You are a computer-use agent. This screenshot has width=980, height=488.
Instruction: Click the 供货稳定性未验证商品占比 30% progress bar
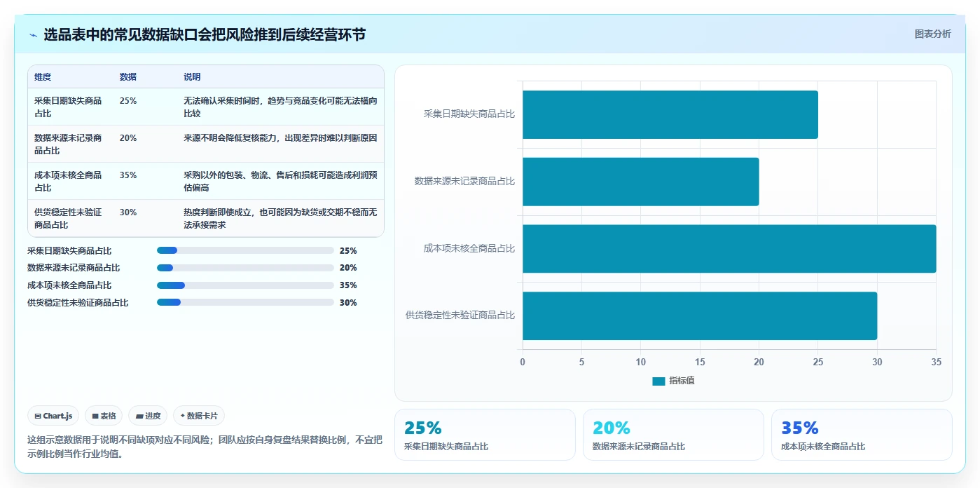(x=245, y=302)
